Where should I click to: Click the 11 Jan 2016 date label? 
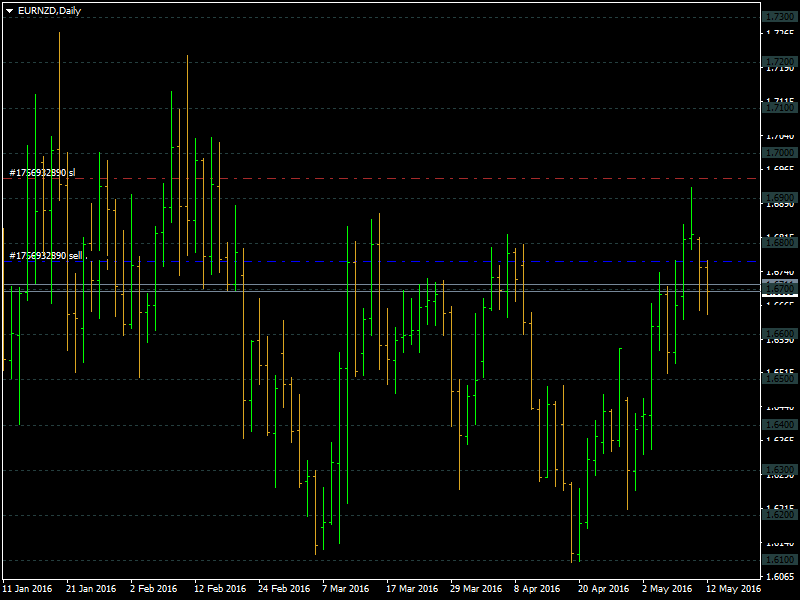pyautogui.click(x=28, y=589)
